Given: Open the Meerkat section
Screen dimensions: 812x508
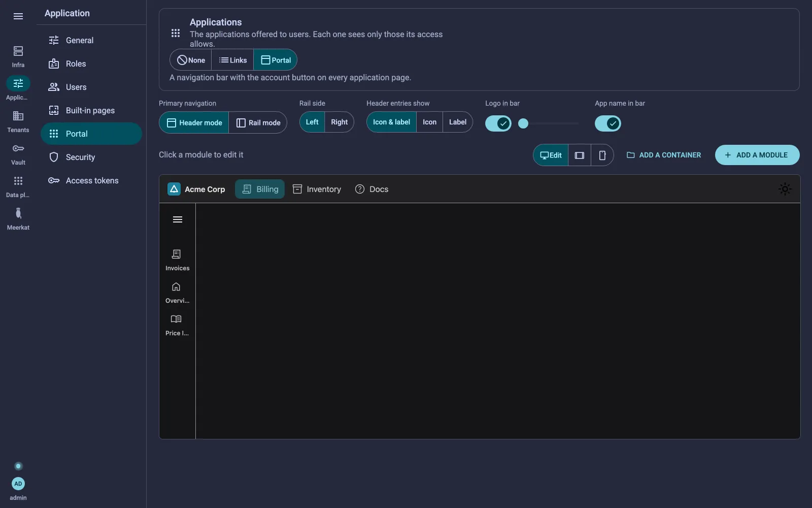Looking at the screenshot, I should (18, 219).
